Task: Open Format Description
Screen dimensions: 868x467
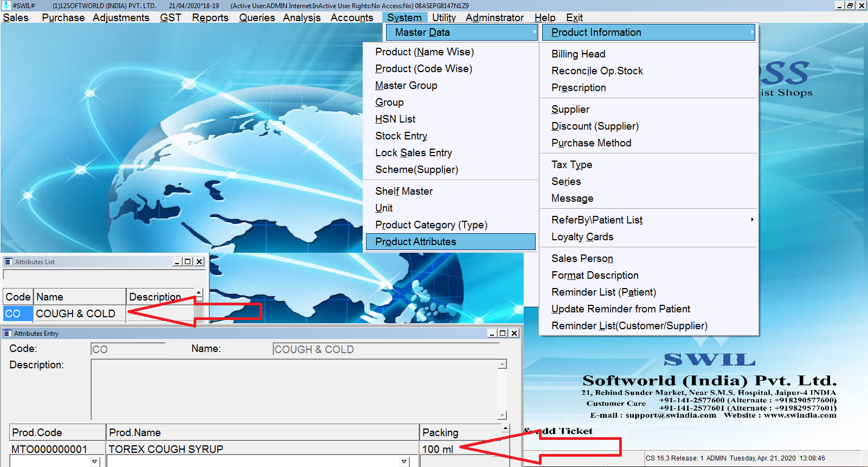Action: [595, 276]
